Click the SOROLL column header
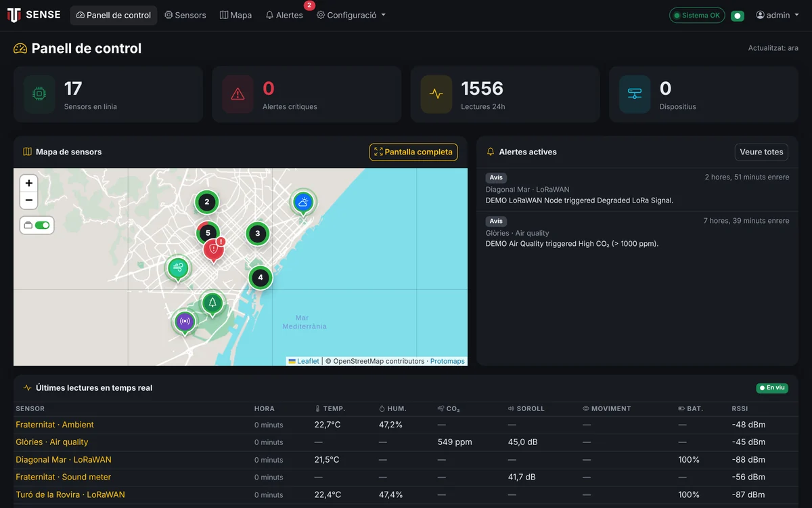This screenshot has height=508, width=812. tap(526, 408)
